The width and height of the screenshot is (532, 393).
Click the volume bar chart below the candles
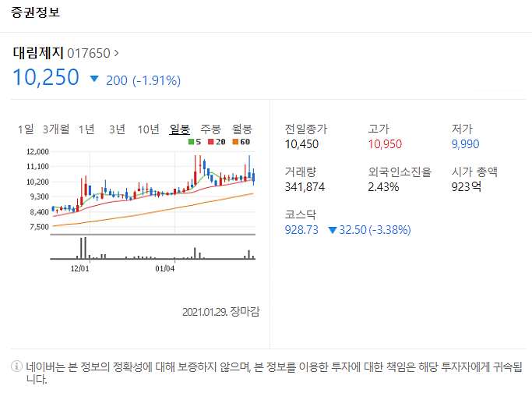coord(153,248)
